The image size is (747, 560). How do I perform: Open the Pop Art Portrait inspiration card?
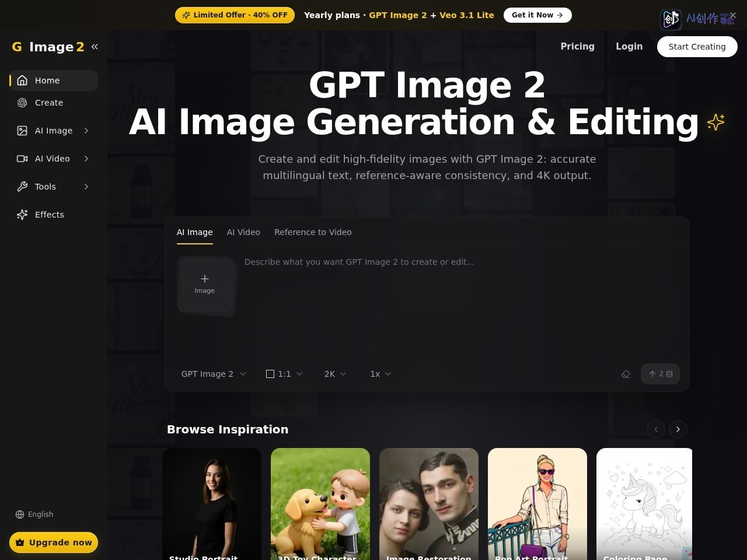tap(537, 504)
